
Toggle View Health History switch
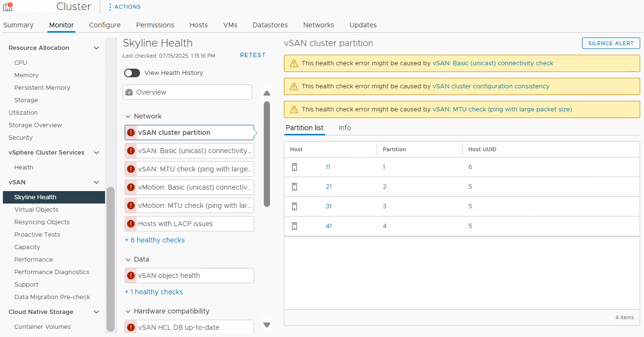(x=132, y=73)
